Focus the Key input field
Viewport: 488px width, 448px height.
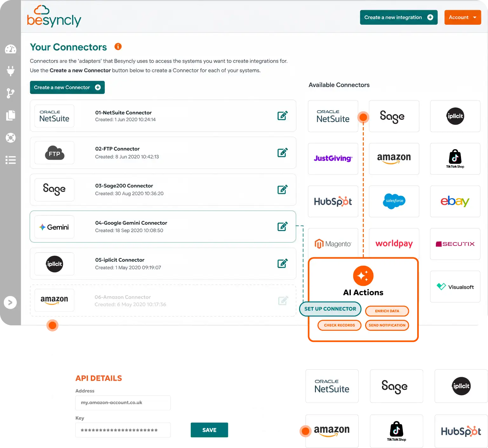click(x=123, y=430)
